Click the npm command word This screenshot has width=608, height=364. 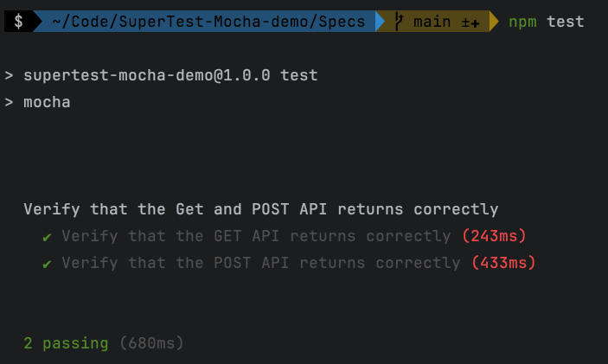pos(522,22)
